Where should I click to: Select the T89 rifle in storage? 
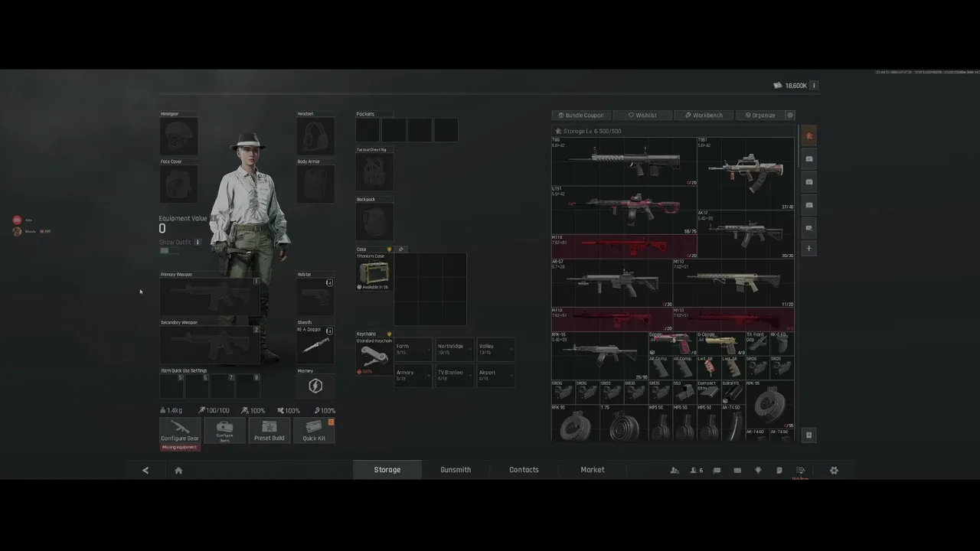(x=624, y=161)
